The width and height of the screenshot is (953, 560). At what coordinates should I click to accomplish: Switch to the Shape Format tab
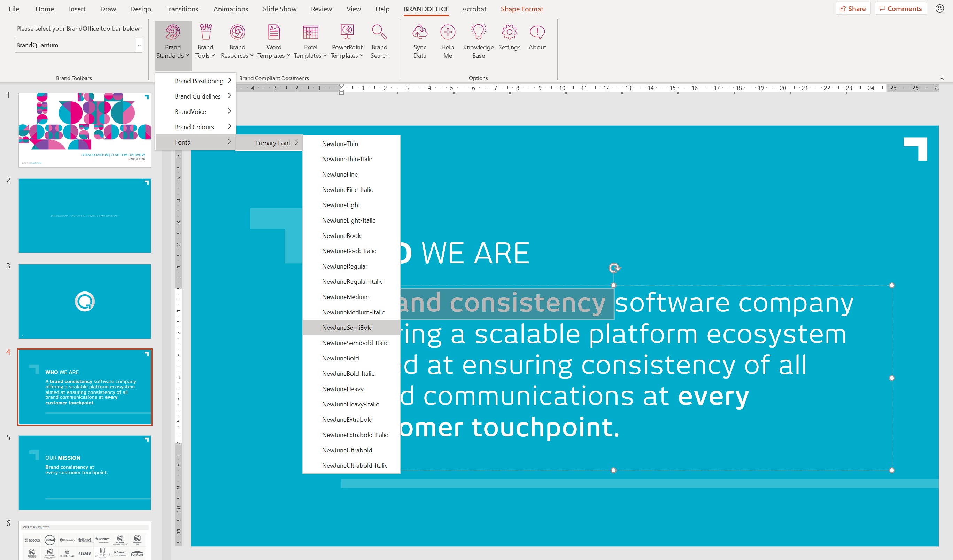521,9
